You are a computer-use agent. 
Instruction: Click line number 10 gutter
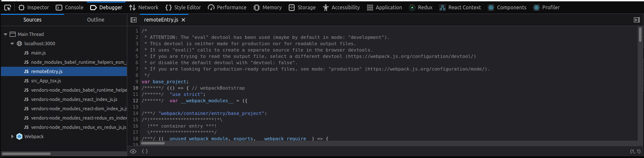coord(135,88)
